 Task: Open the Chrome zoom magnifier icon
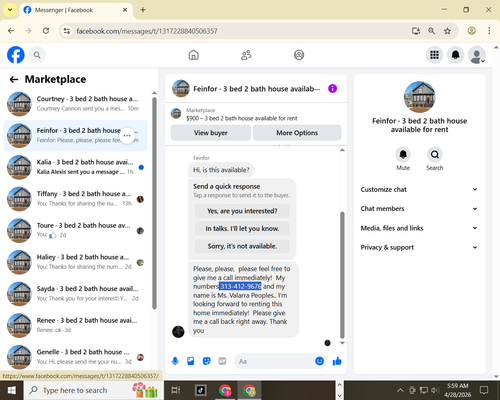[x=431, y=31]
